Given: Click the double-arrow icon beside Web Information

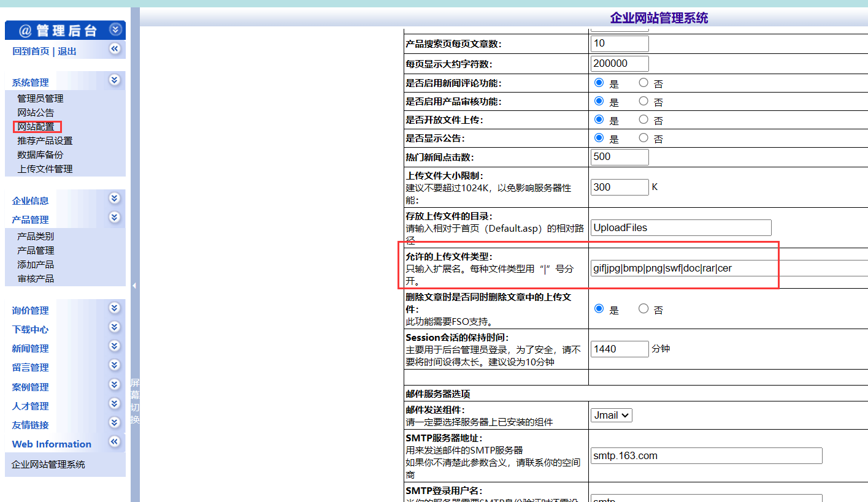Looking at the screenshot, I should [115, 441].
